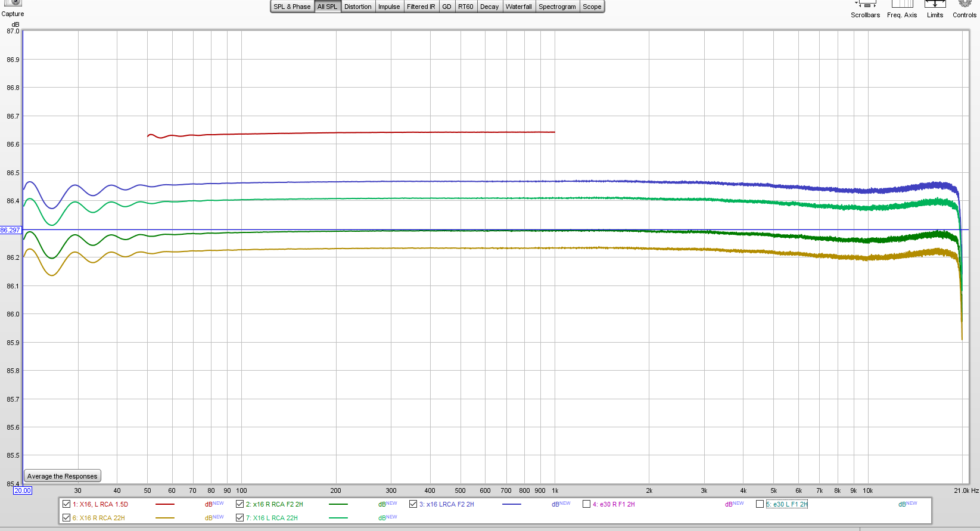980x531 pixels.
Task: Click the dB NEW label of trace 4
Action: (735, 504)
